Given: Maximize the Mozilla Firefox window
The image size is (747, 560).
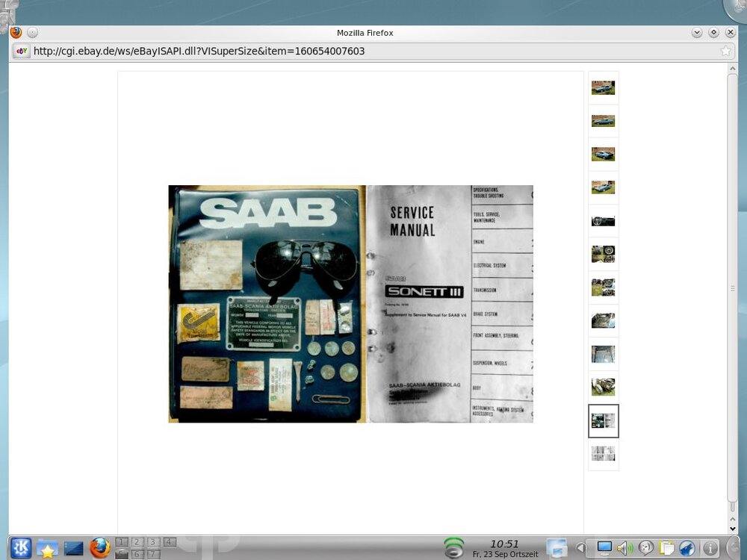Looking at the screenshot, I should point(713,32).
